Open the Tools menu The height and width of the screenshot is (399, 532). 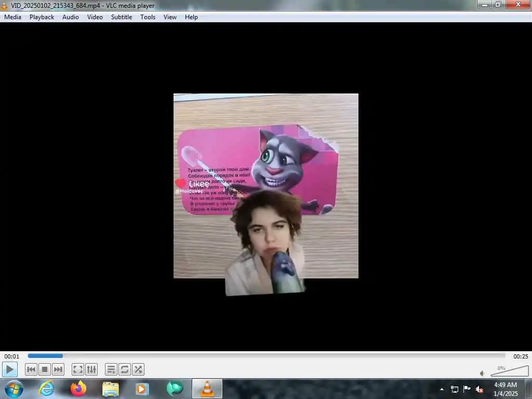[148, 17]
